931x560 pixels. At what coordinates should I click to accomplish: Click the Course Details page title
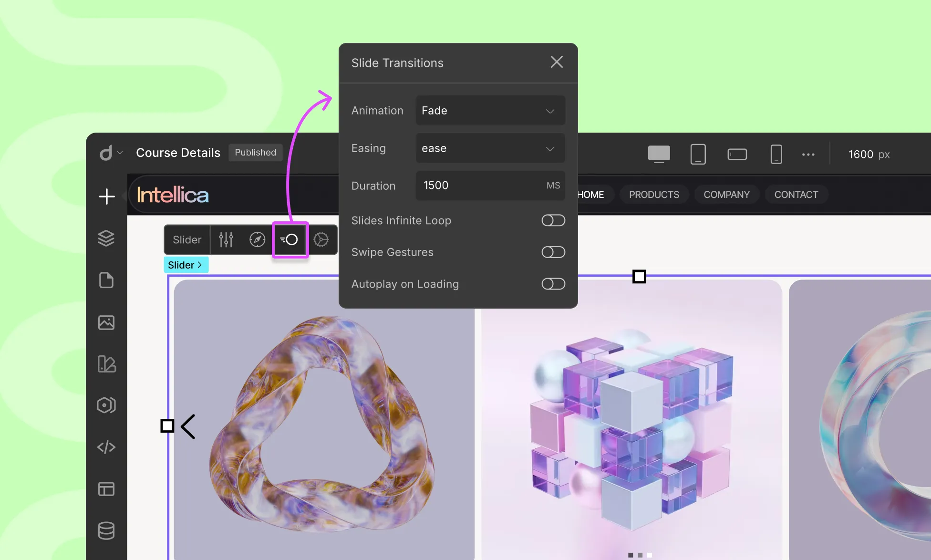[x=178, y=153]
